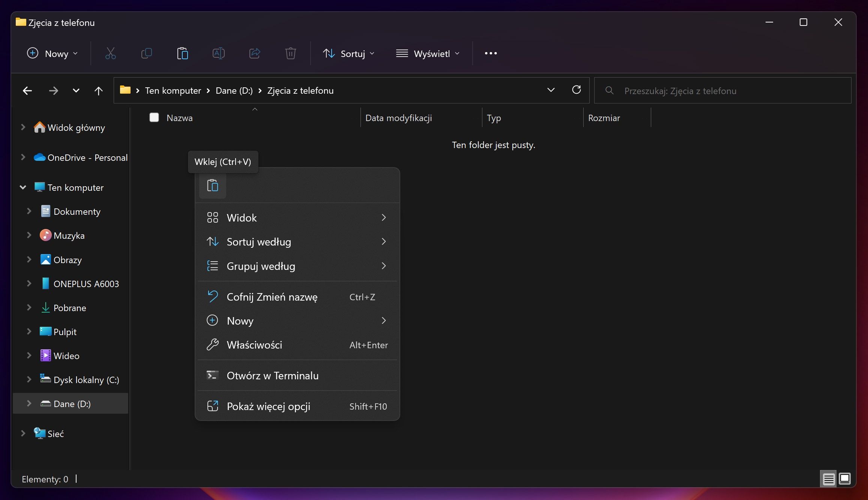Expand the Dane (D:) tree node
Viewport: 868px width, 500px height.
[x=29, y=403]
